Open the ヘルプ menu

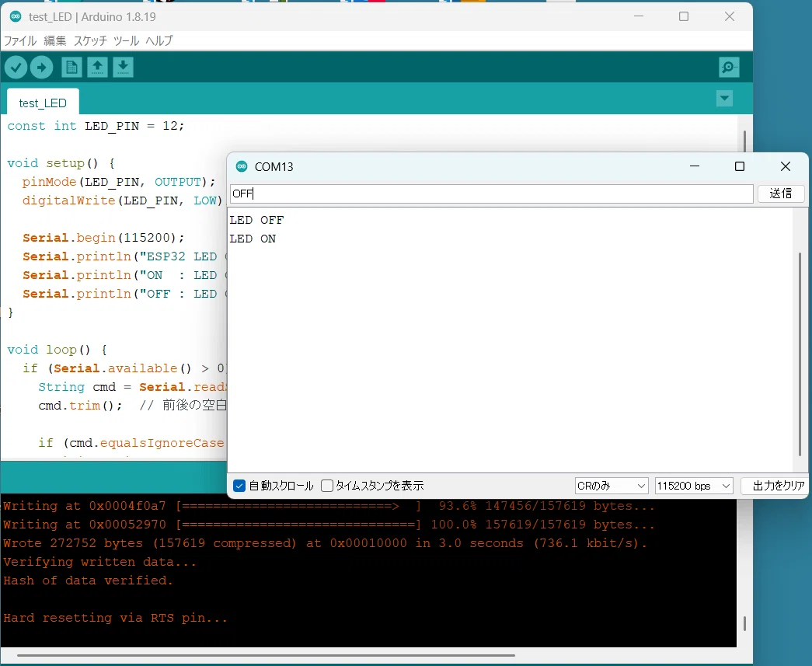pos(159,40)
